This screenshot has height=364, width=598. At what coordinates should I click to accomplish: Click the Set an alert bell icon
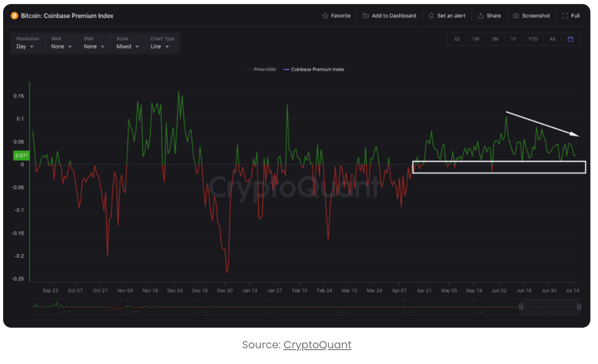(x=431, y=16)
